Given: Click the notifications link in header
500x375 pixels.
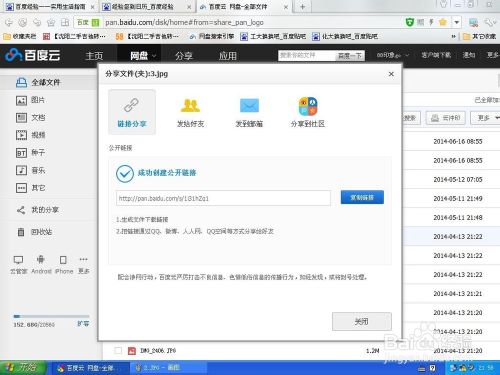Looking at the screenshot, I should tap(469, 55).
